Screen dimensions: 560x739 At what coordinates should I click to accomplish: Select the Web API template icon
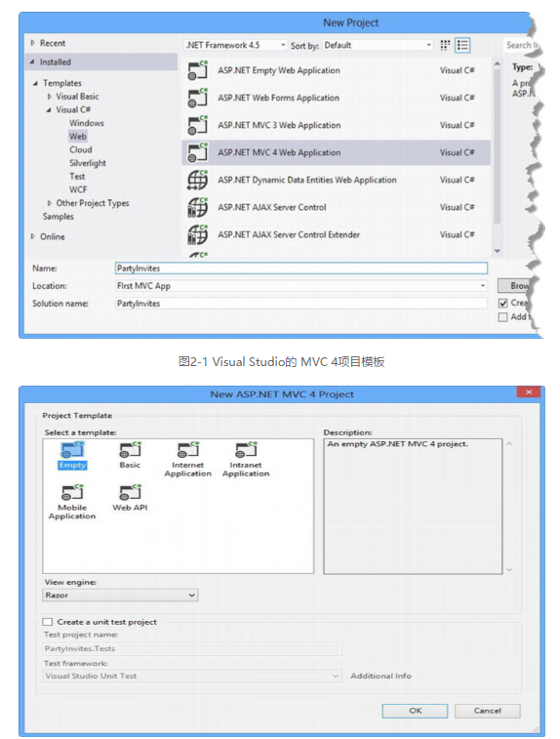pyautogui.click(x=130, y=492)
